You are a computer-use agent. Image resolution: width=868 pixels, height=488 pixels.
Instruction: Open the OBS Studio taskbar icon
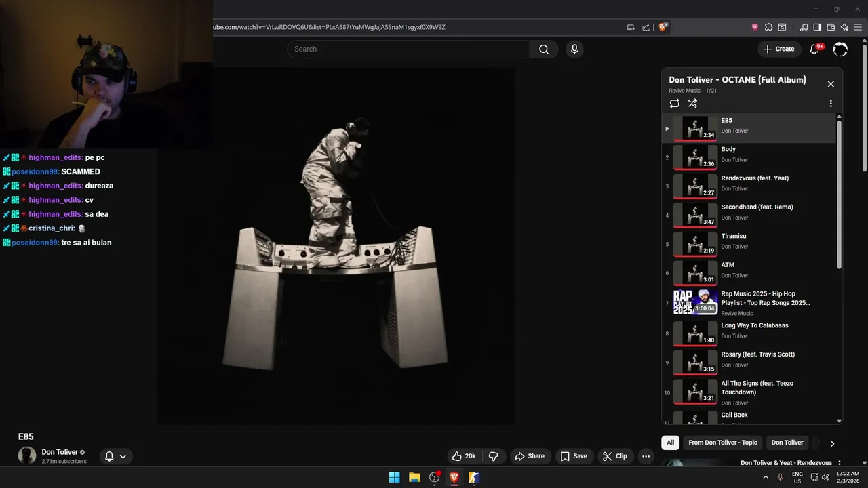(435, 477)
